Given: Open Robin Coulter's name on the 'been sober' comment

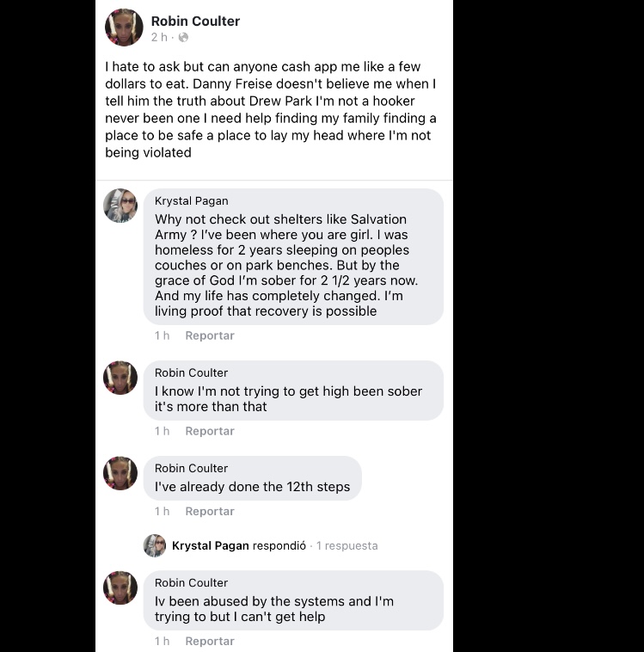Looking at the screenshot, I should tap(191, 372).
